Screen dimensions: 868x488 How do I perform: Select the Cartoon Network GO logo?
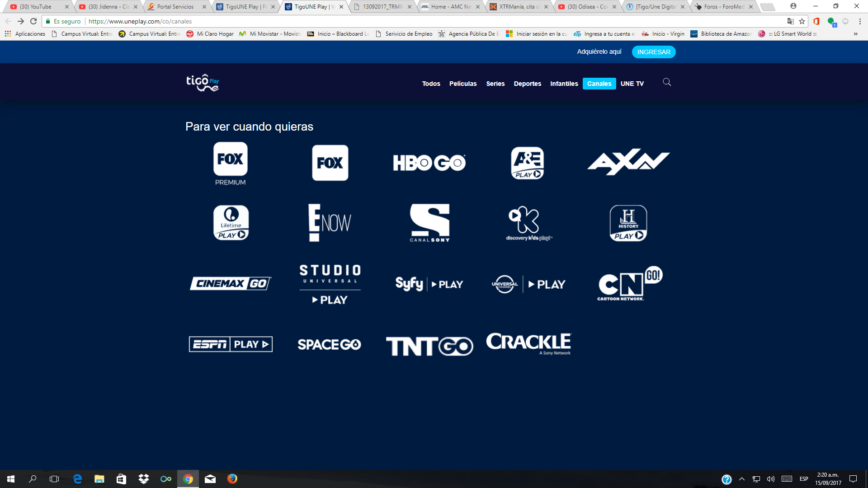628,284
